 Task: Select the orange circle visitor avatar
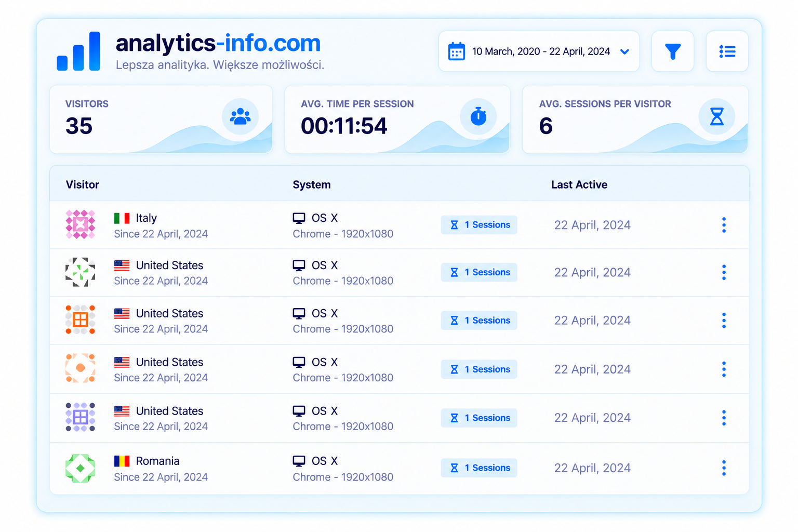pos(81,368)
